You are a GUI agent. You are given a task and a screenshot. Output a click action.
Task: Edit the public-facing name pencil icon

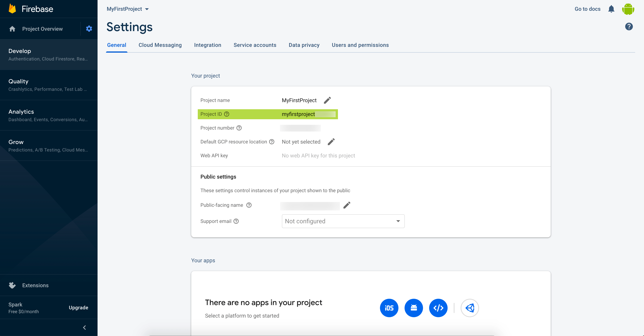click(x=347, y=205)
